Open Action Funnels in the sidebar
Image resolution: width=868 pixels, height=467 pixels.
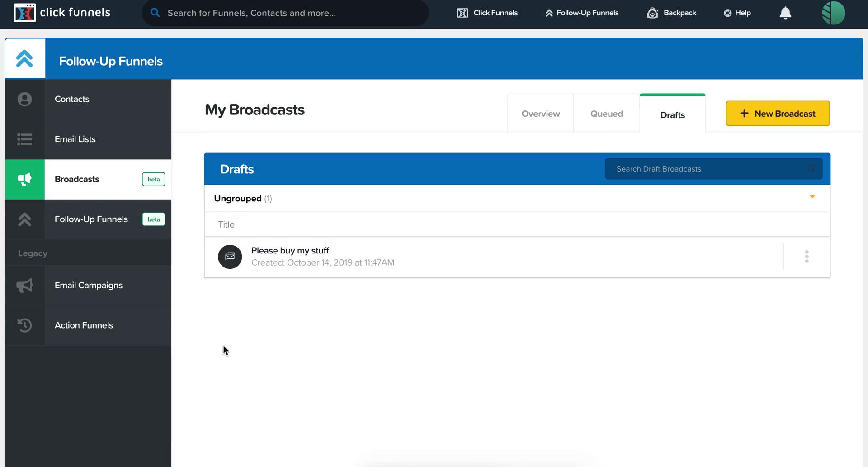click(88, 325)
